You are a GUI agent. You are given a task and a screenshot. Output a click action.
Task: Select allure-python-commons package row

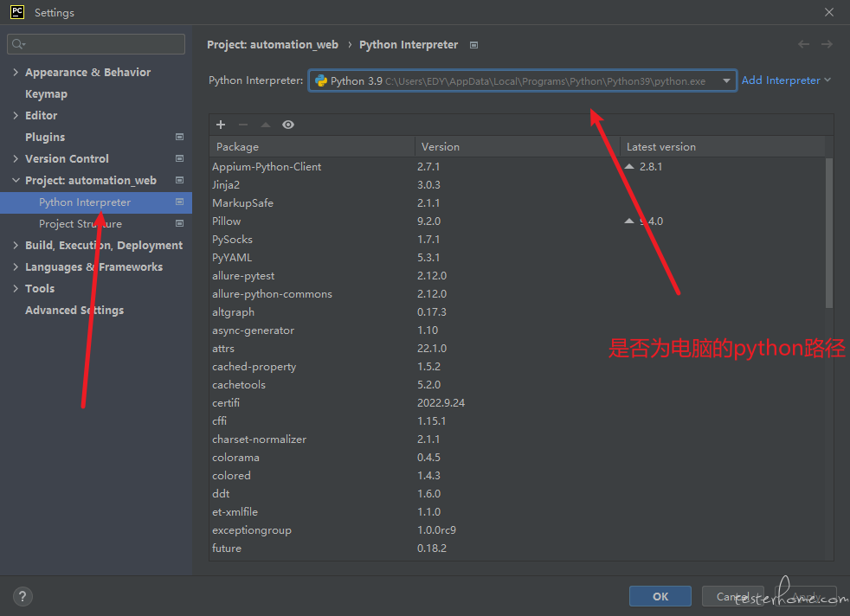tap(518, 293)
